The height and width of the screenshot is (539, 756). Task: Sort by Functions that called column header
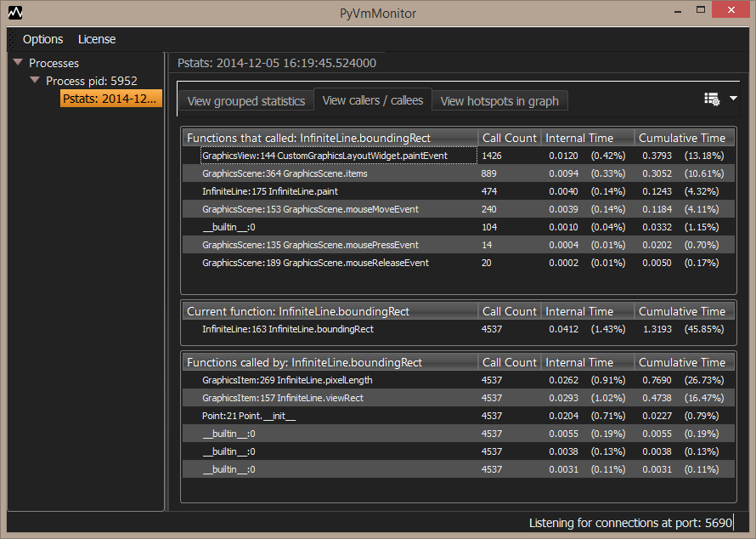[330, 138]
